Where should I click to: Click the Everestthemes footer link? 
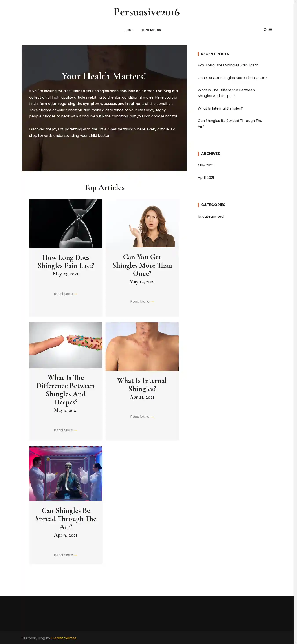tap(64, 638)
